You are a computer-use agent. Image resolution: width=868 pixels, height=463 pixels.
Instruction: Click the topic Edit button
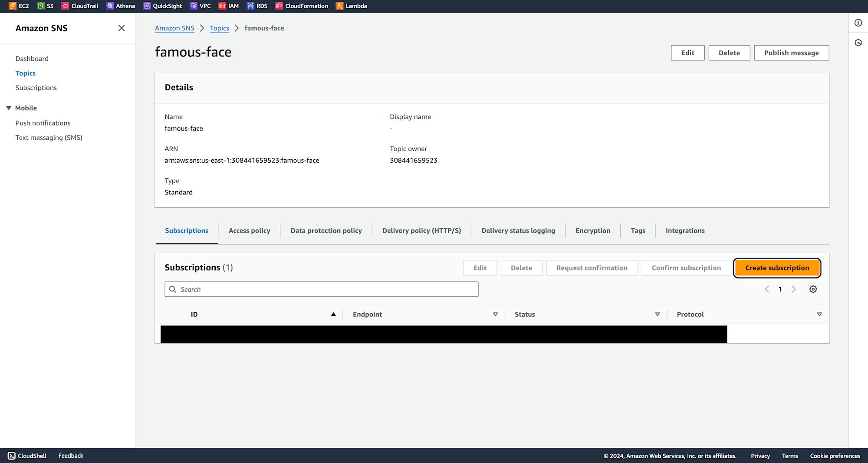click(687, 53)
